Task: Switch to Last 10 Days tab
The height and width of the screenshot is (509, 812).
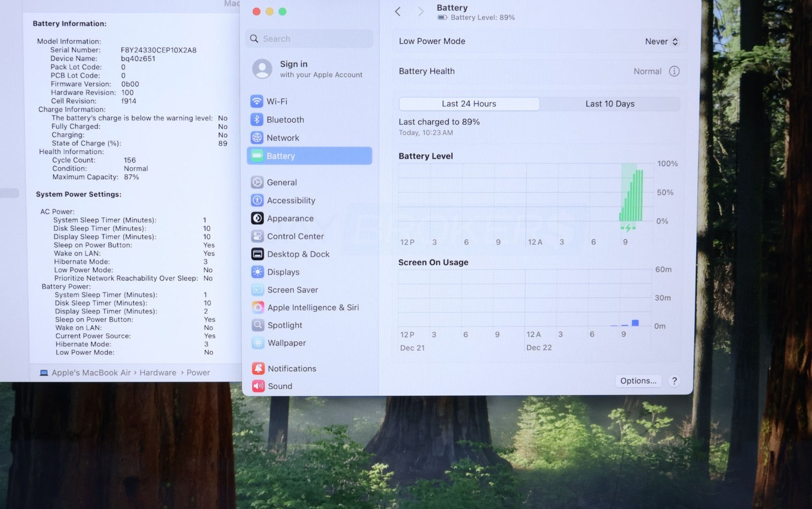Action: pyautogui.click(x=610, y=104)
